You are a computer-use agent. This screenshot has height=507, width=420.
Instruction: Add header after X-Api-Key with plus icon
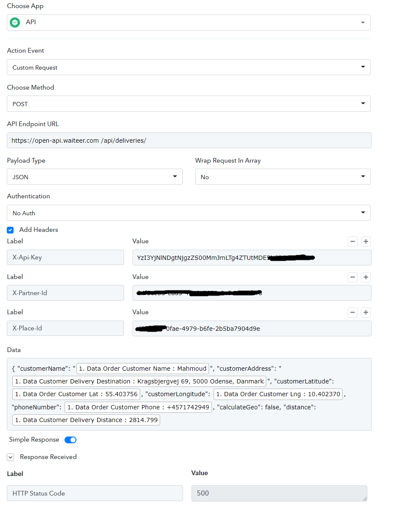tap(366, 242)
